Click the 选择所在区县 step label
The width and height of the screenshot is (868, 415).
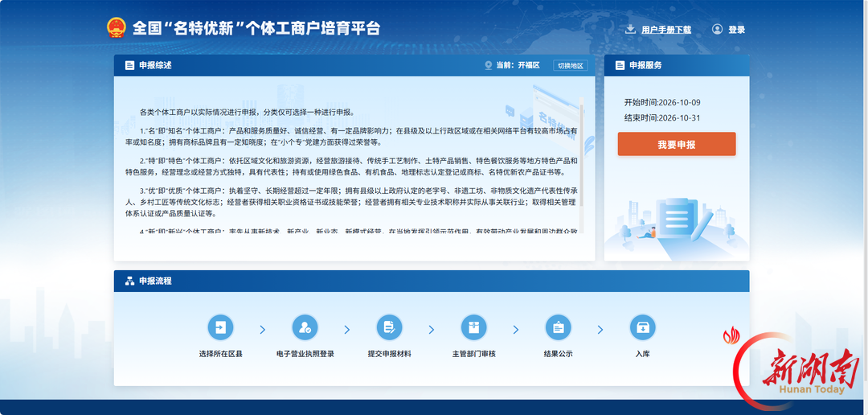pyautogui.click(x=220, y=354)
